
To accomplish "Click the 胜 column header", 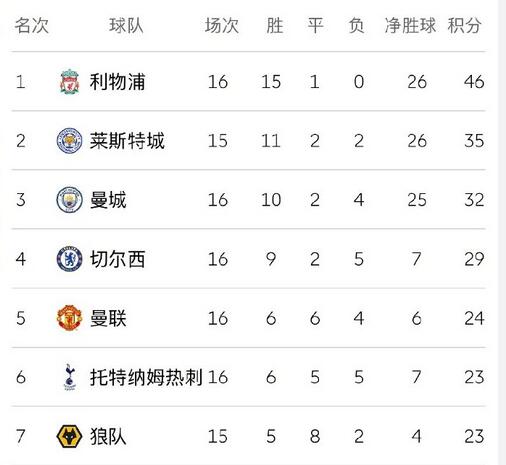I will click(275, 25).
